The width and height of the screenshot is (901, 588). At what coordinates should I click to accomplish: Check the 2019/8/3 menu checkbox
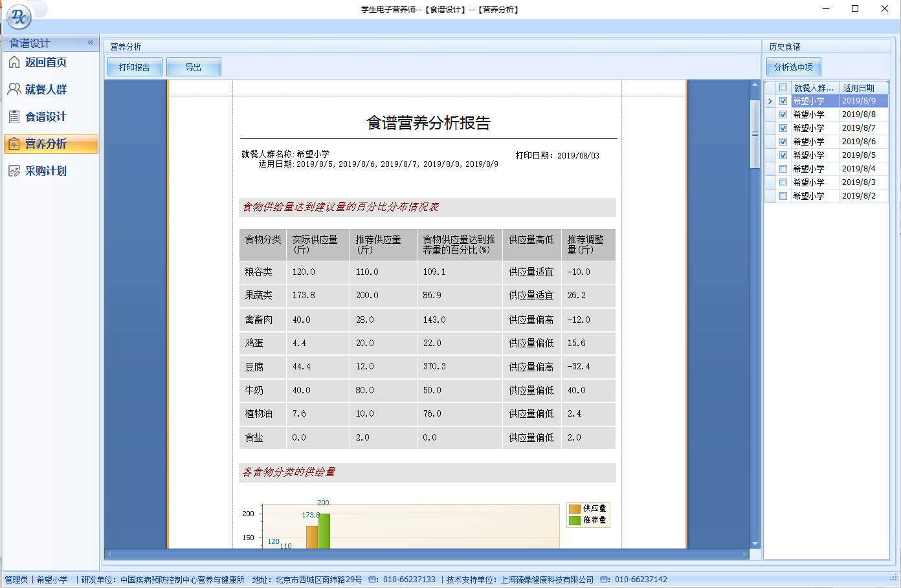(783, 182)
